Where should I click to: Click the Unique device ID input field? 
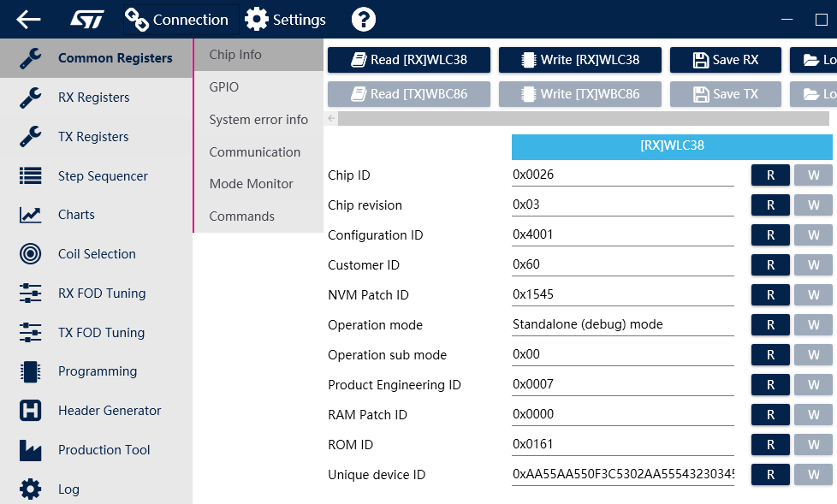pyautogui.click(x=622, y=474)
